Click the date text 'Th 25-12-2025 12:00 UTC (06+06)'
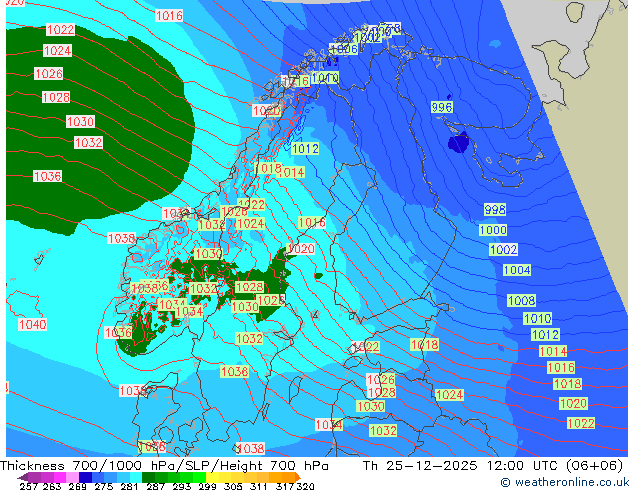The height and width of the screenshot is (490, 634). 493,466
